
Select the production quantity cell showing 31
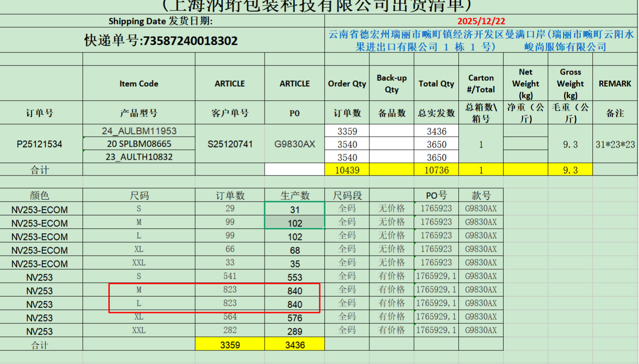(x=294, y=210)
